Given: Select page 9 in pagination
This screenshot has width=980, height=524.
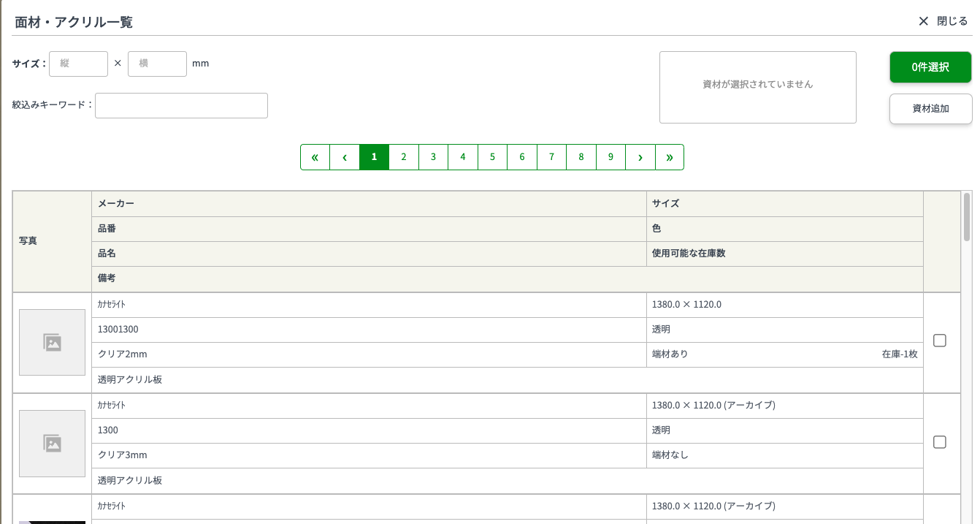Looking at the screenshot, I should tap(610, 157).
